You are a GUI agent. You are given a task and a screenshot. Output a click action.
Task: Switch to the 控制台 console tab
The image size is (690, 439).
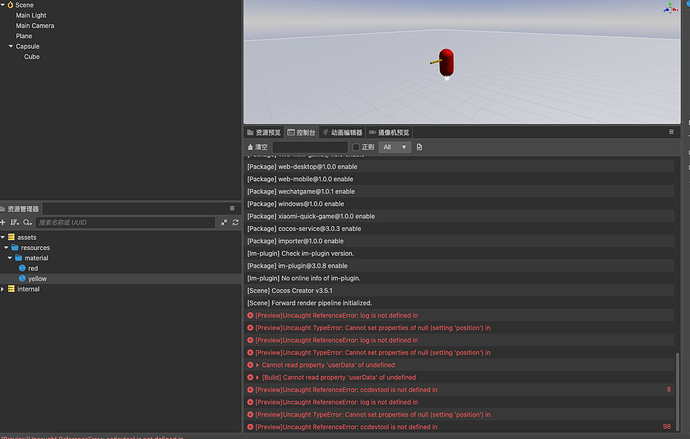301,132
